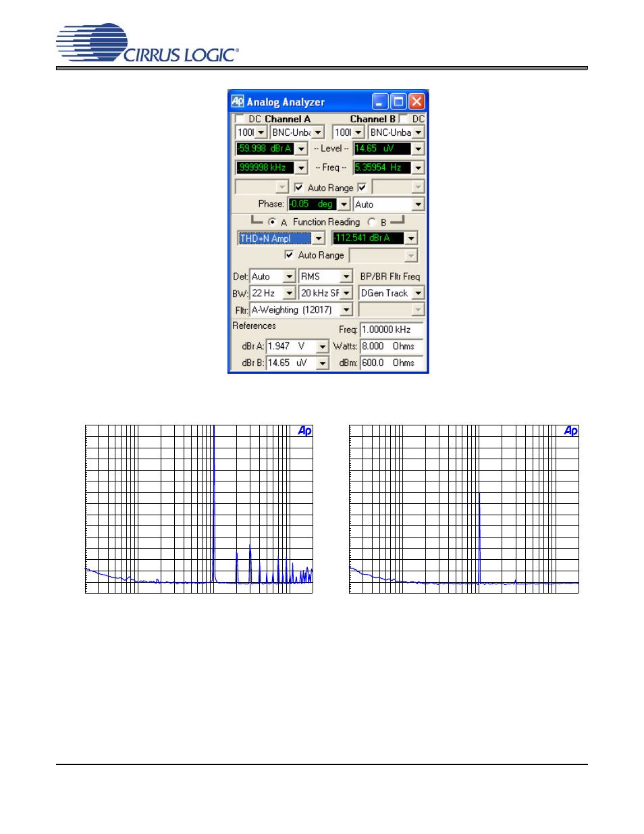Viewport: 644px width, 834px height.
Task: Click the right FFT spectrum graph
Action: pos(464,509)
